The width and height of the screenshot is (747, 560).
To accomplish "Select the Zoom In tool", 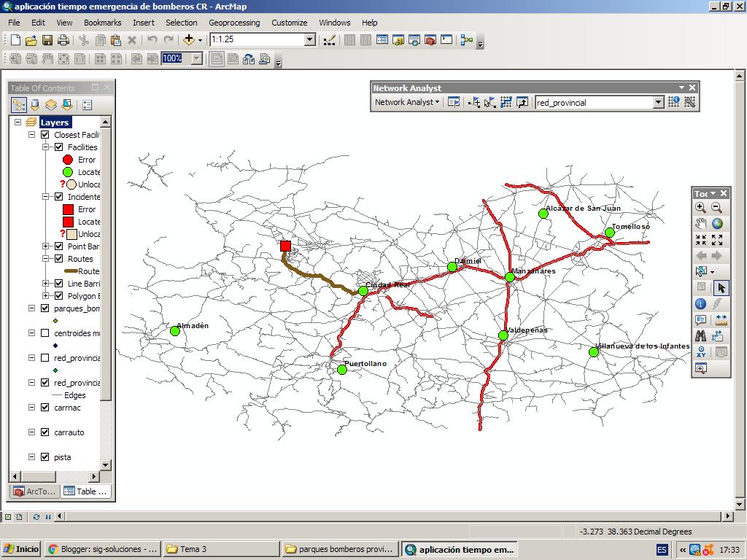I will click(x=699, y=207).
